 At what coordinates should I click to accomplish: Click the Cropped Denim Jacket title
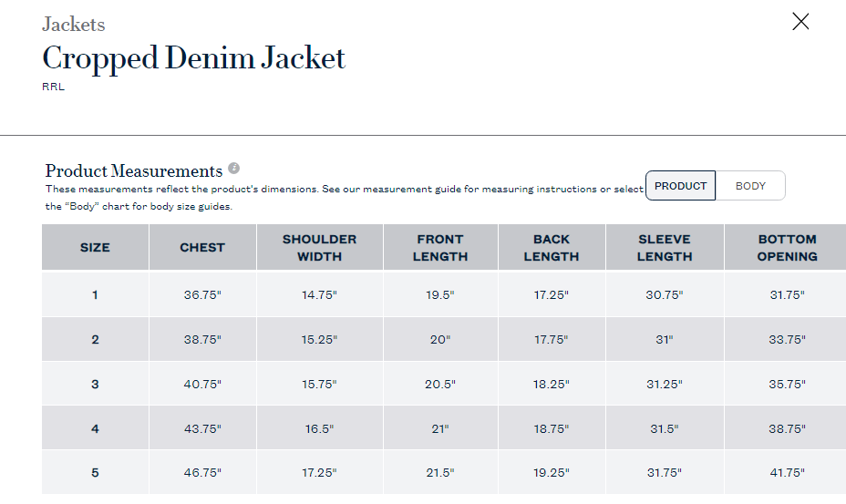[193, 59]
